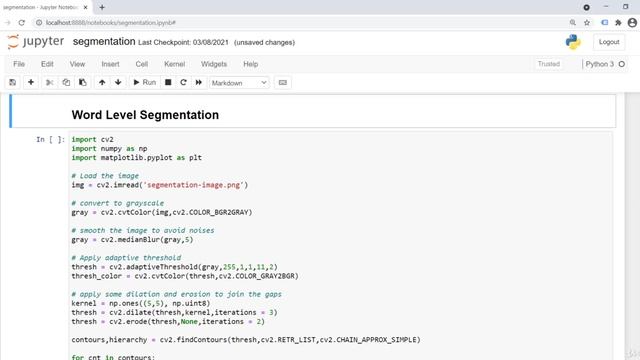The image size is (640, 360).
Task: Open the View menu
Action: [77, 64]
